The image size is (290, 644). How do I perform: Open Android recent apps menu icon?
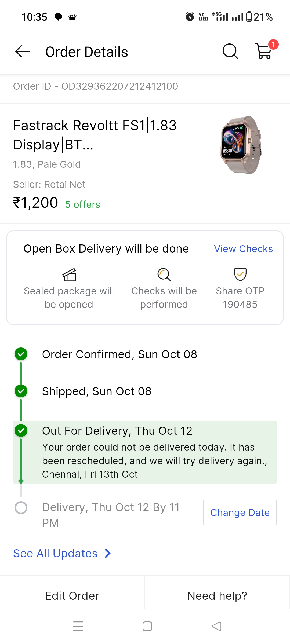(78, 626)
